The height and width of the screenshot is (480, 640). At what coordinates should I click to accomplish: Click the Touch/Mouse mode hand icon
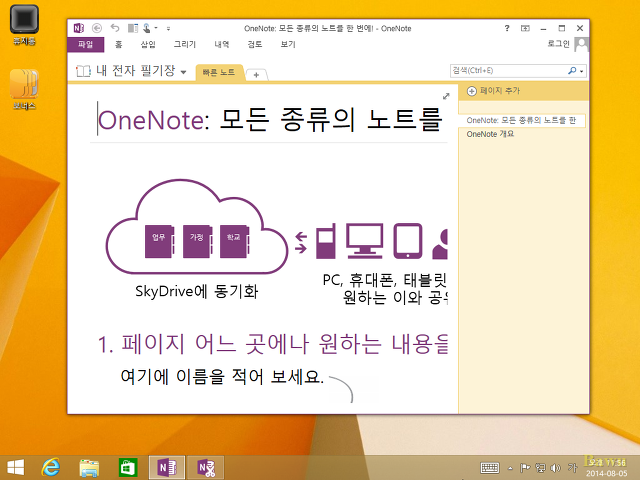147,28
